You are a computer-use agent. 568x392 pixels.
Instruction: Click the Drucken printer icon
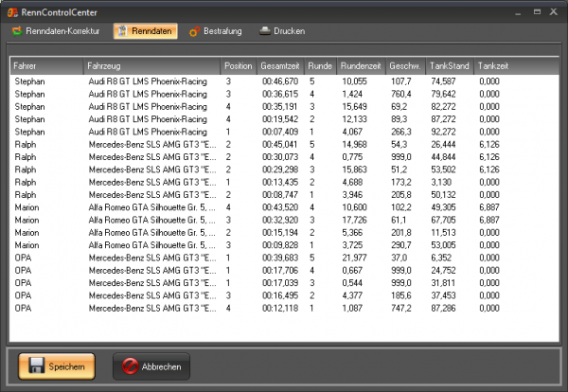pos(265,31)
